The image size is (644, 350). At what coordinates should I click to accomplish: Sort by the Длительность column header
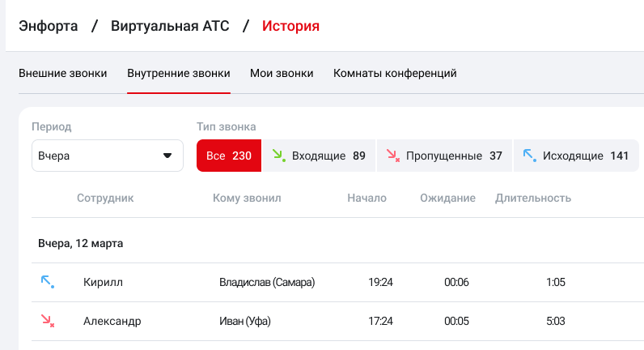point(533,198)
